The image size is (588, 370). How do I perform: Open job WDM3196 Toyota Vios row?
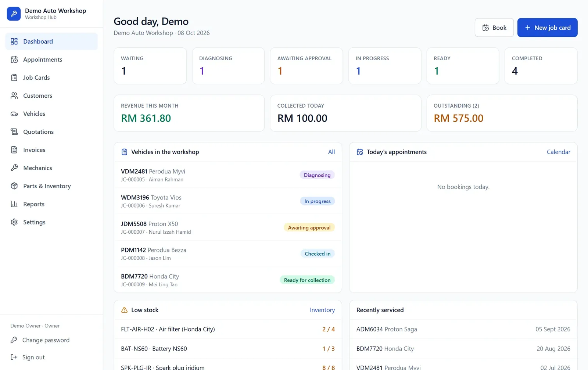[x=228, y=201]
